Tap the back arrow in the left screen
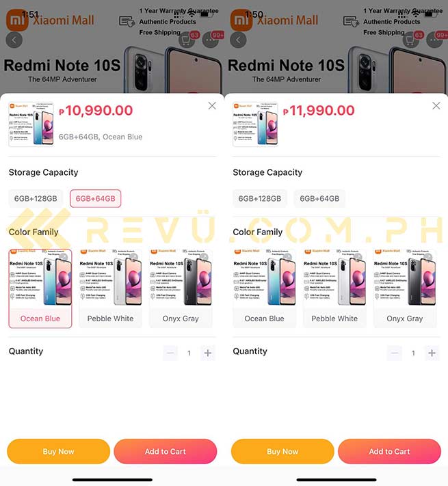The image size is (448, 486). tap(14, 40)
